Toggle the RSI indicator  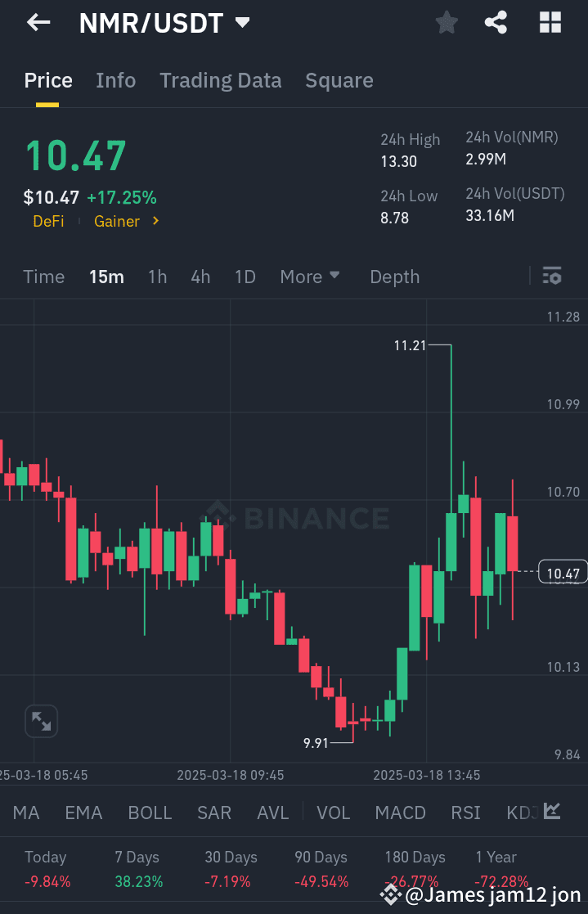click(x=465, y=813)
